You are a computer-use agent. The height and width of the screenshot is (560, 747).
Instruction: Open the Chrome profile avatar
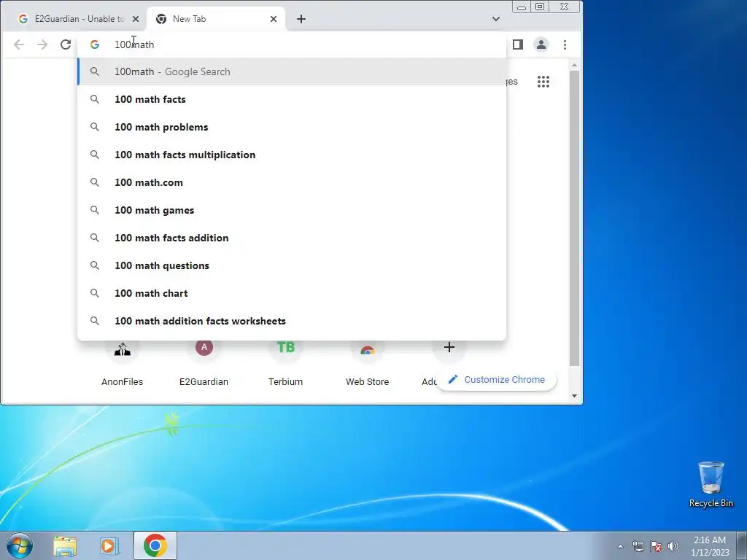pyautogui.click(x=541, y=44)
